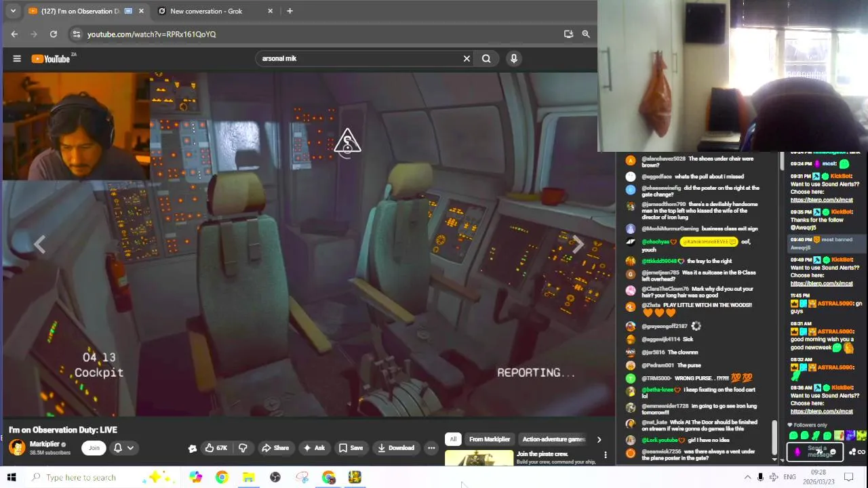Like the video with 67K likes
Image resolution: width=868 pixels, height=488 pixels.
click(216, 447)
